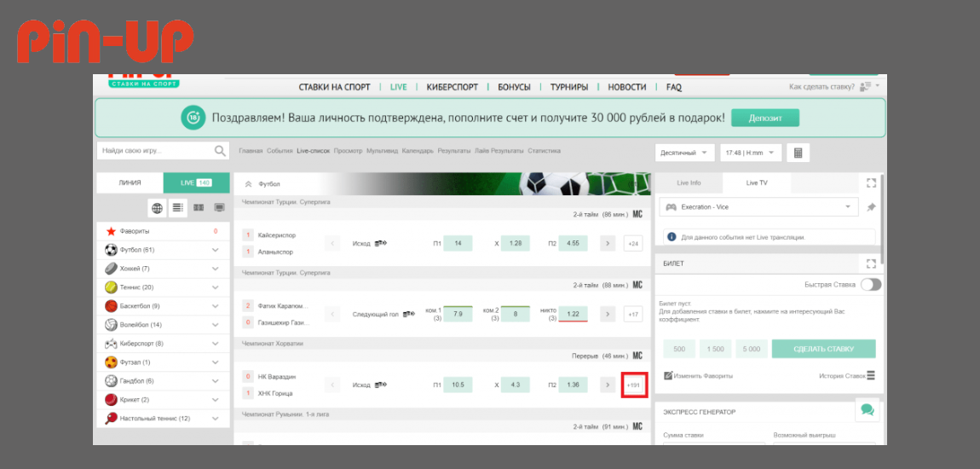The height and width of the screenshot is (469, 980).
Task: Click the Football soccer ball icon
Action: (x=111, y=250)
